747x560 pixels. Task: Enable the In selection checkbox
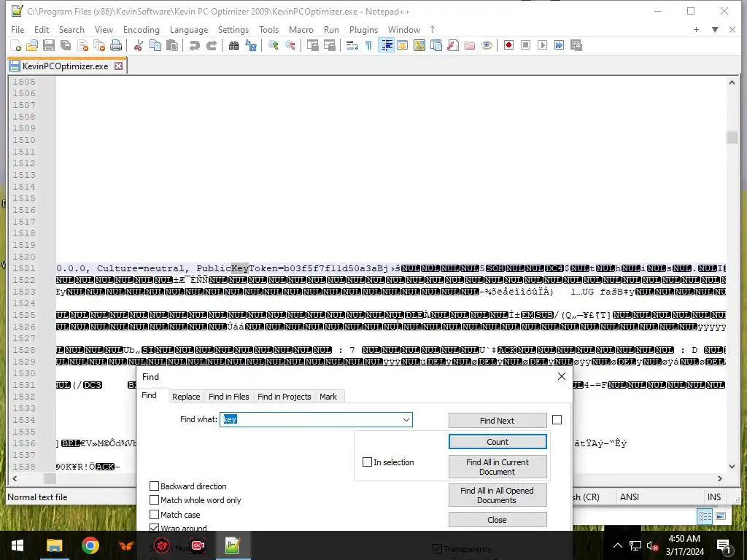tap(367, 462)
